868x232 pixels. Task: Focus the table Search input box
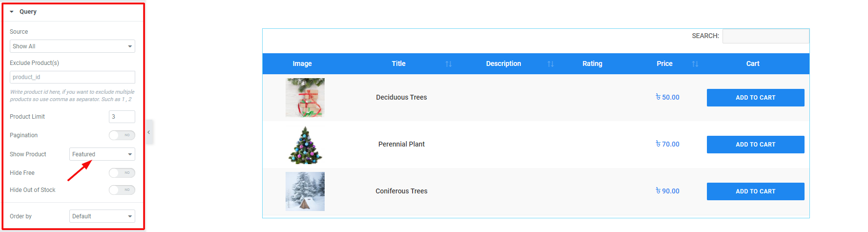pyautogui.click(x=765, y=36)
